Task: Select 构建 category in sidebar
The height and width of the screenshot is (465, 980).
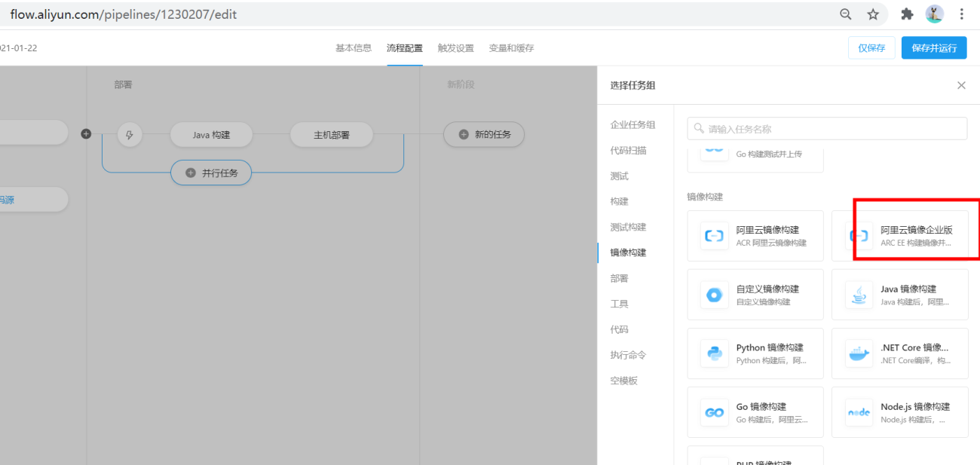Action: point(619,201)
